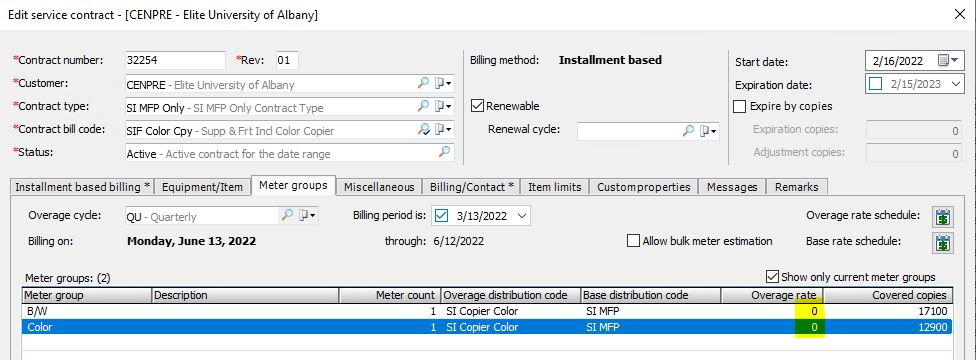Search Contract bill code with magnifier
This screenshot has width=976, height=360.
[x=423, y=130]
